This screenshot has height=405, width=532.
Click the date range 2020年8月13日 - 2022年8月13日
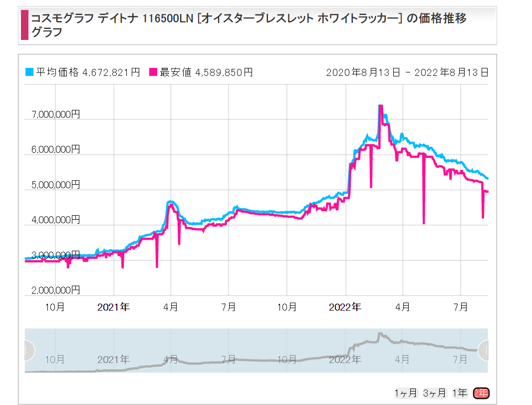[x=407, y=72]
